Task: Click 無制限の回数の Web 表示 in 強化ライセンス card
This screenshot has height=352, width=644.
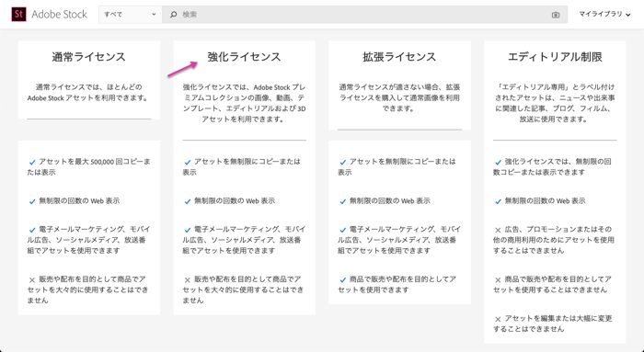Action: pos(235,201)
